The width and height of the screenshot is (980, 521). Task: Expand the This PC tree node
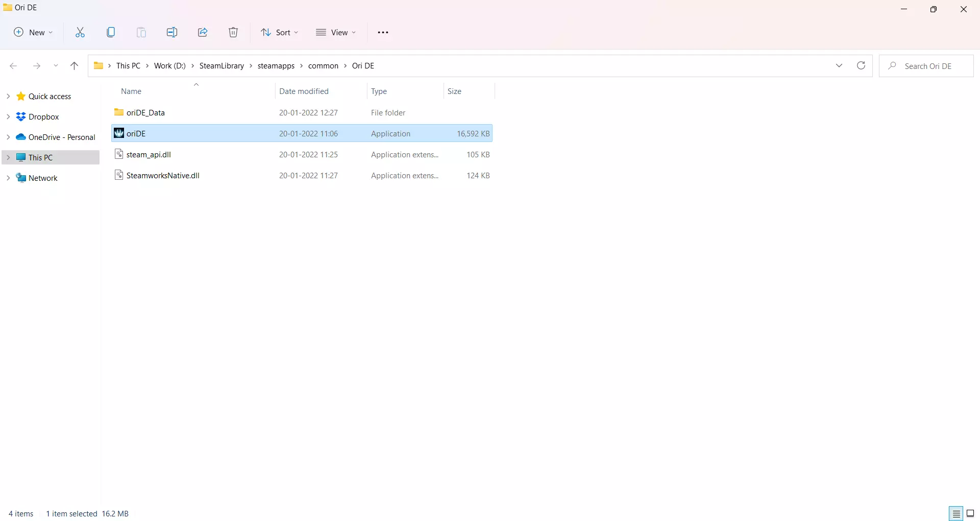[x=8, y=157]
